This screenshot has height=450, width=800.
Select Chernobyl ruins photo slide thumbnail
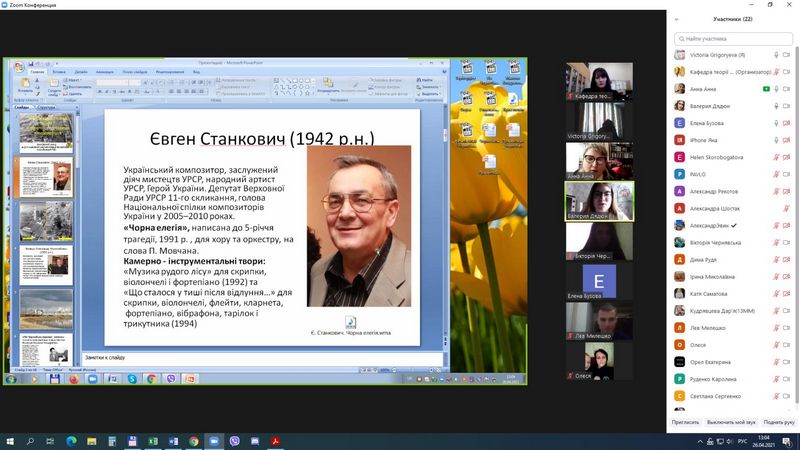point(46,221)
